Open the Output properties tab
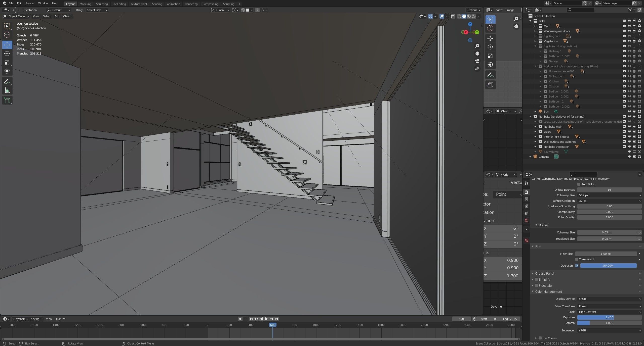This screenshot has height=346, width=644. [527, 199]
